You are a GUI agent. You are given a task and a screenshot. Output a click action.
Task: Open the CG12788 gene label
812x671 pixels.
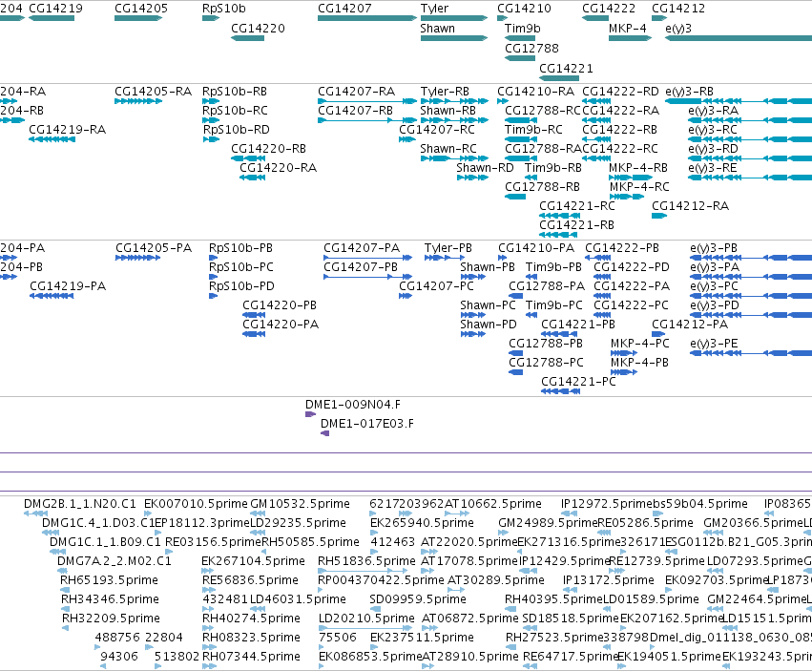click(x=531, y=48)
